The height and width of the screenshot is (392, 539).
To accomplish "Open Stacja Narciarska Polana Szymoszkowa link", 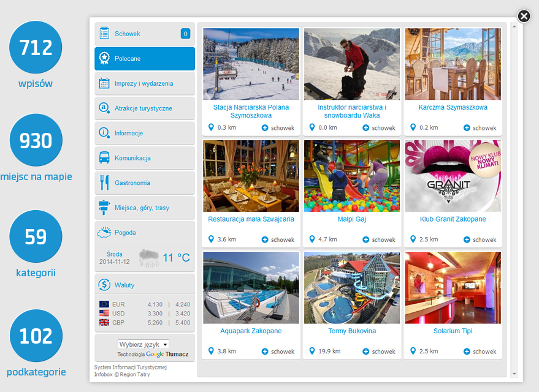I will (x=251, y=111).
